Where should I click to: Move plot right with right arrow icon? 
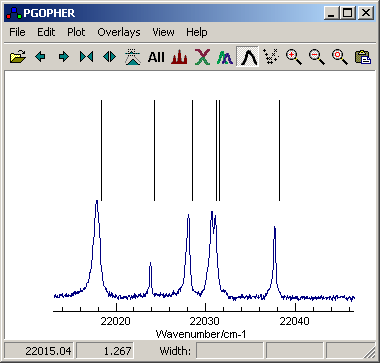coord(63,57)
